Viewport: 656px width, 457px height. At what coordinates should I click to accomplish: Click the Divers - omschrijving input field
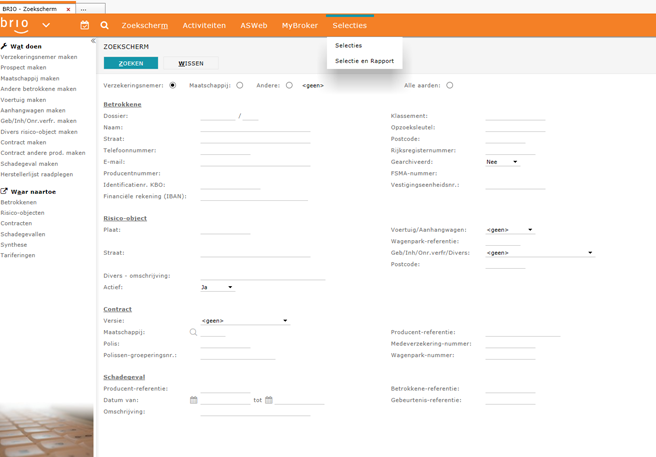[263, 276]
